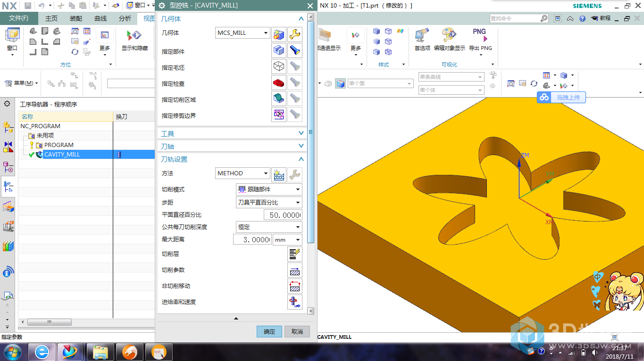
Task: Open the 单个面 selection filter dropdown
Action: [x=380, y=83]
